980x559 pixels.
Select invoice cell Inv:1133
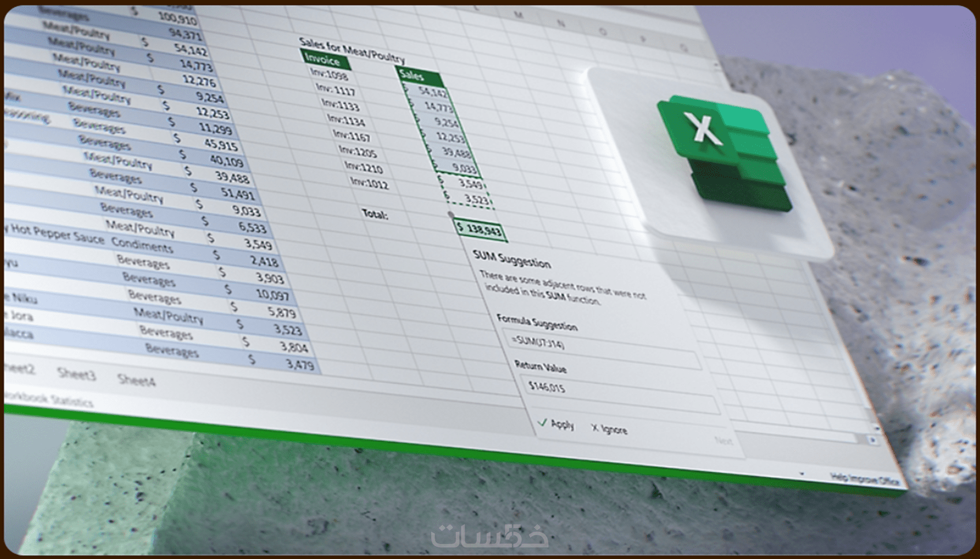click(x=341, y=105)
